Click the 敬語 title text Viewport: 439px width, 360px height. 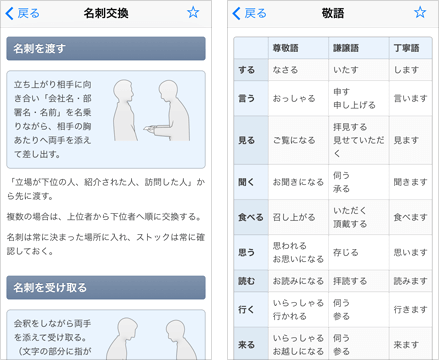coord(333,13)
